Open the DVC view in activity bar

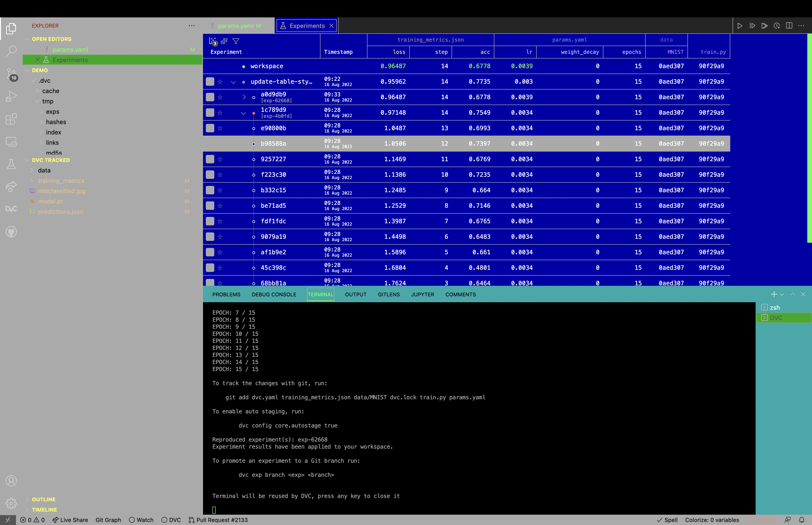(11, 209)
